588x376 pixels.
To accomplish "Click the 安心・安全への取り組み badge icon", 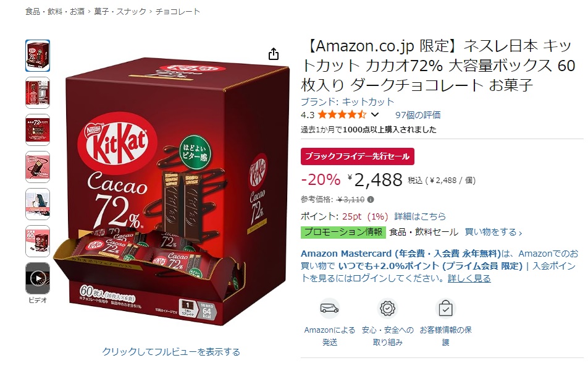I will tap(387, 309).
